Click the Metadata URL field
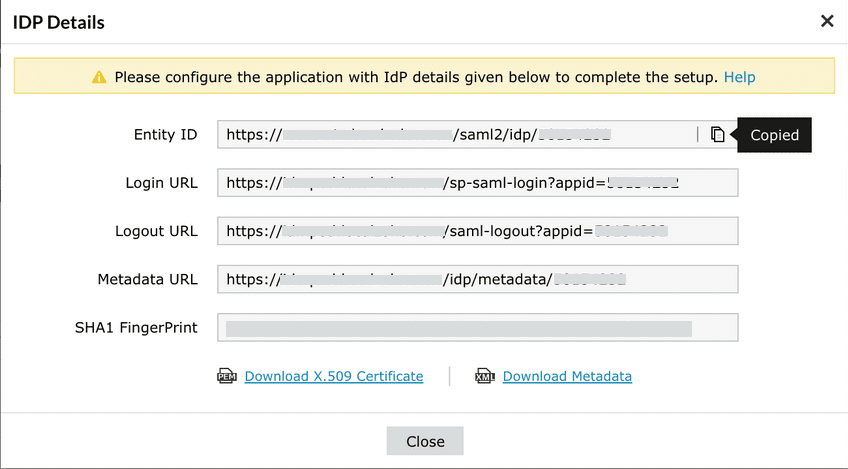848x469 pixels. tap(477, 279)
